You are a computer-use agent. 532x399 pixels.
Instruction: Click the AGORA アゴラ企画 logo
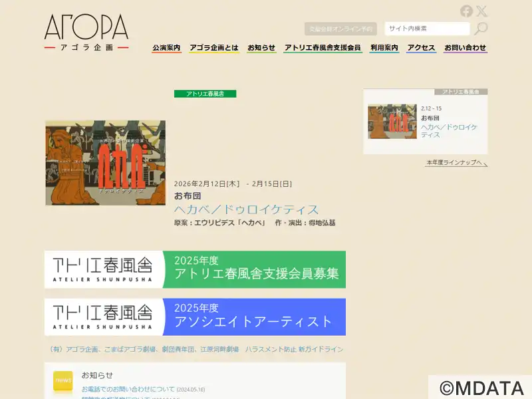coord(86,33)
